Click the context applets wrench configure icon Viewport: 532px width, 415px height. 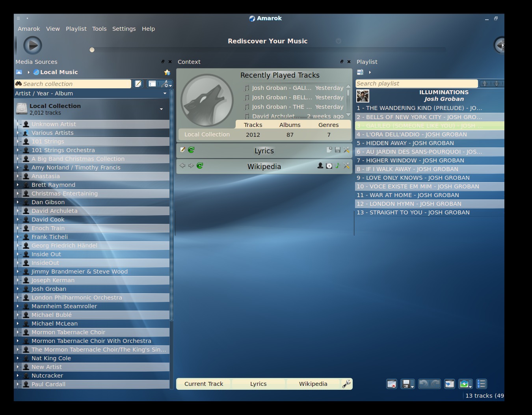(346, 384)
